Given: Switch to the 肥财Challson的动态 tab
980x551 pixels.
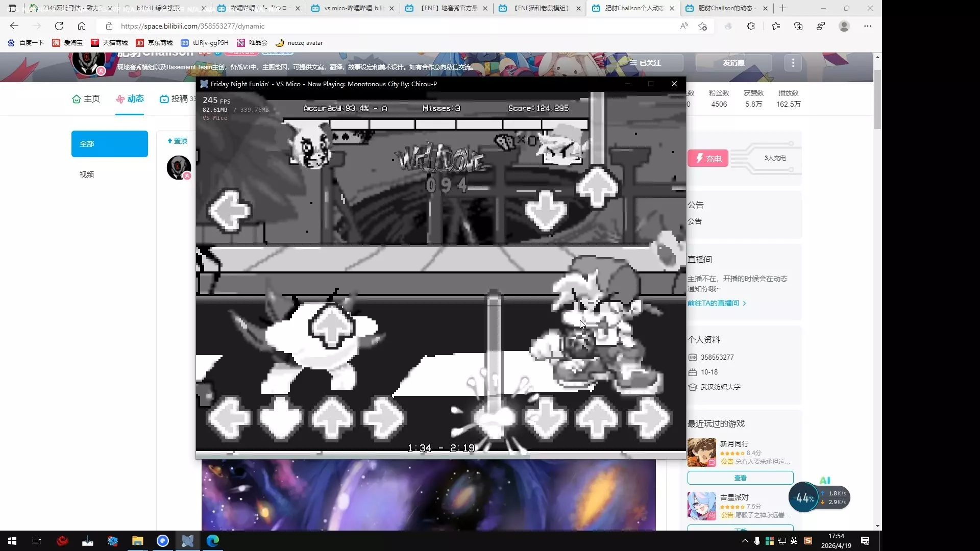Looking at the screenshot, I should pyautogui.click(x=726, y=8).
